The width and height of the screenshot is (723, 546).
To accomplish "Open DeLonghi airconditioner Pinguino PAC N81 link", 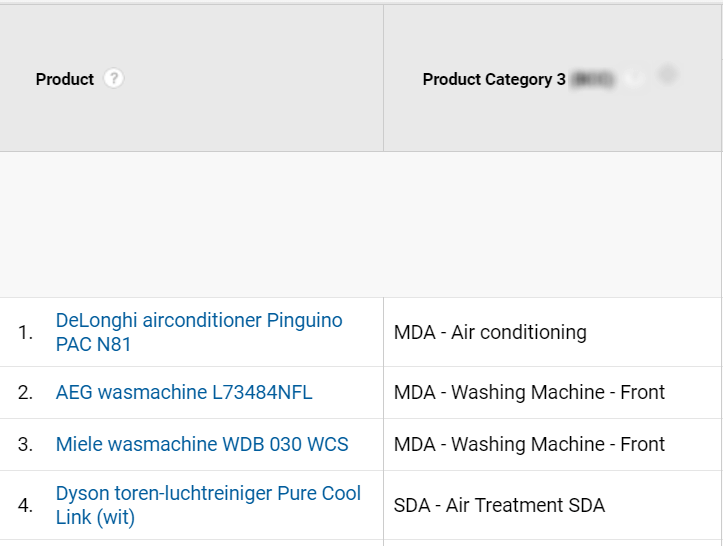I will tap(199, 332).
